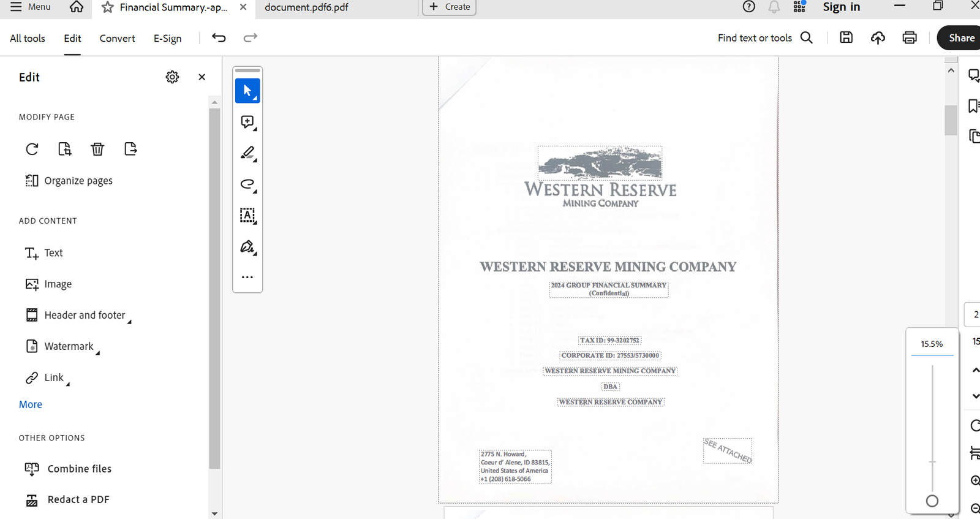The height and width of the screenshot is (519, 980).
Task: Open the Help question mark icon
Action: tap(748, 7)
